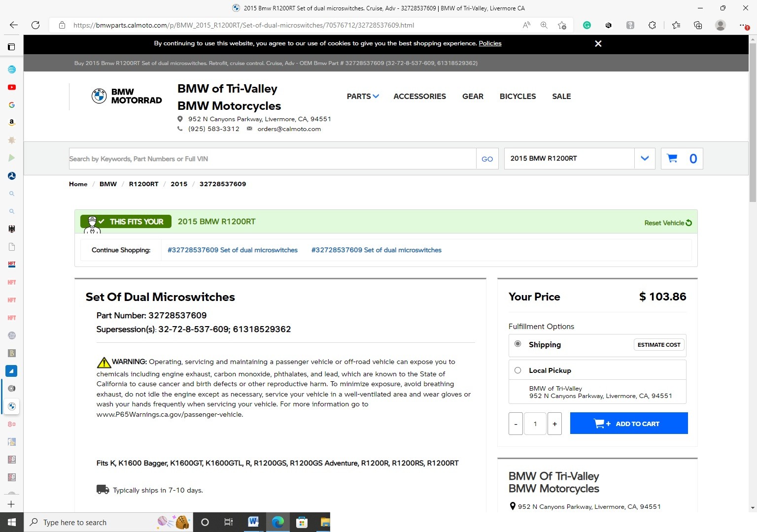The width and height of the screenshot is (757, 532).
Task: Dismiss the cookie notice banner
Action: 598,43
